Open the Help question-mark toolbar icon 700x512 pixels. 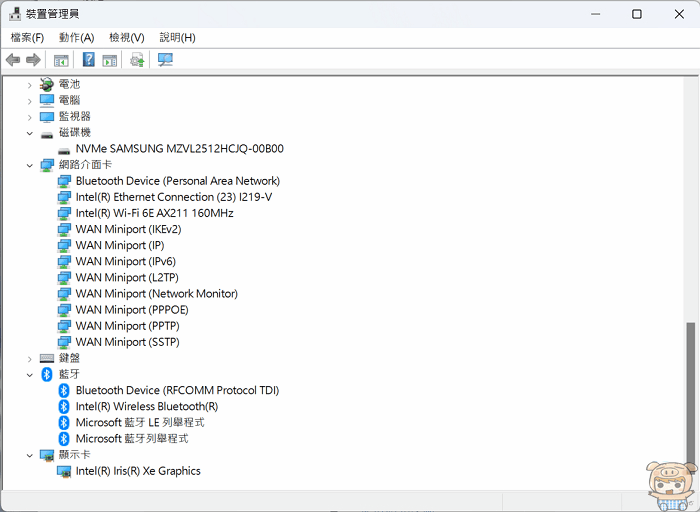tap(89, 59)
